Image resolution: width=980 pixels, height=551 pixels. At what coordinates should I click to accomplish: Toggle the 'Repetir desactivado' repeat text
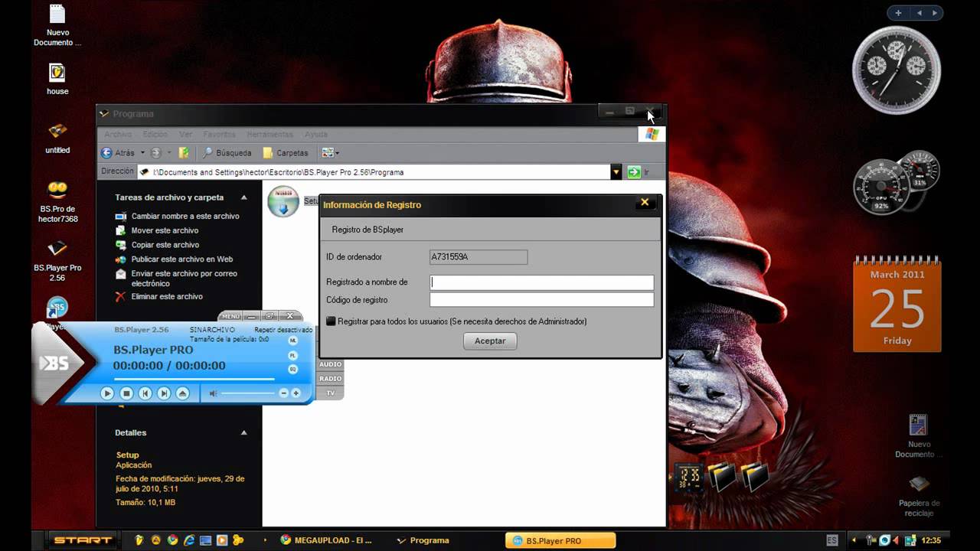coord(283,330)
